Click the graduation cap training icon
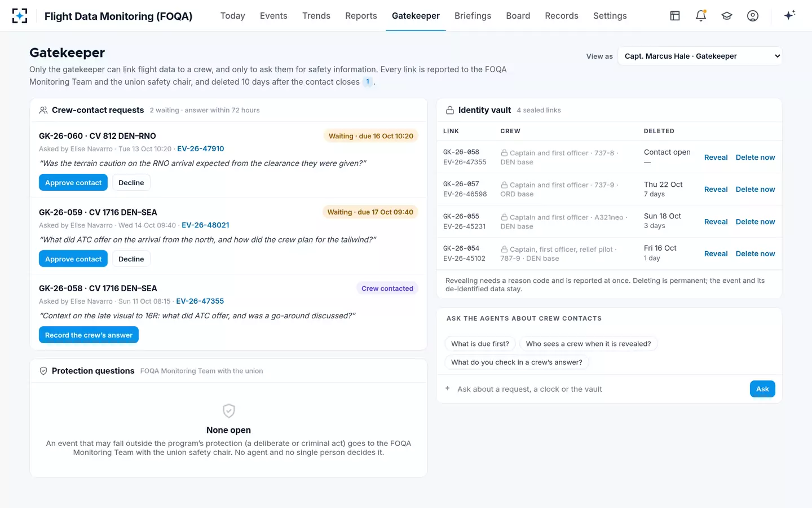Screen dimensions: 812x508 [x=727, y=16]
